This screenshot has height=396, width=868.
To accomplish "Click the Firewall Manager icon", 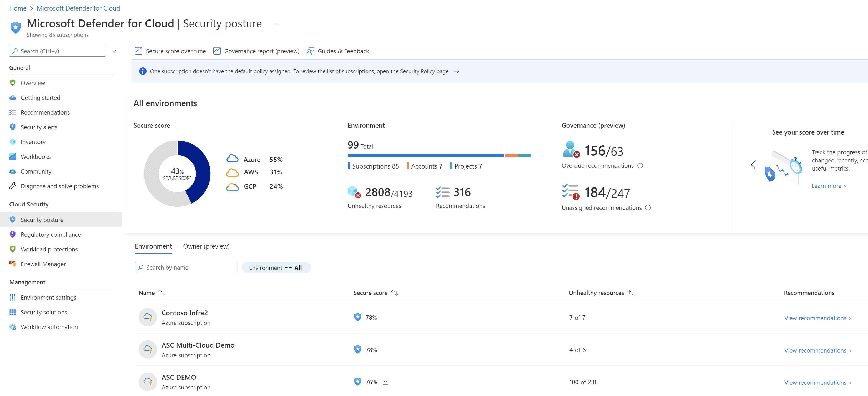I will coord(12,264).
